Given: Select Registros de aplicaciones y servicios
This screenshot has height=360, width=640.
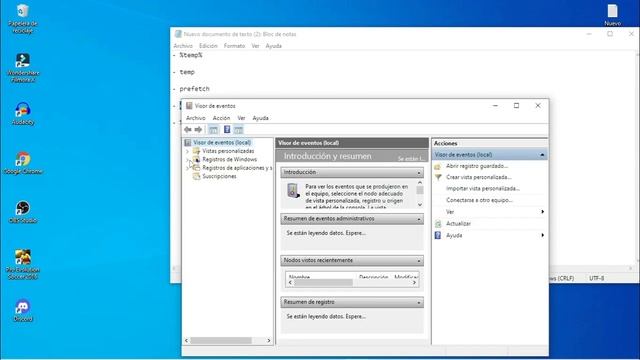Looking at the screenshot, I should click(x=237, y=168).
